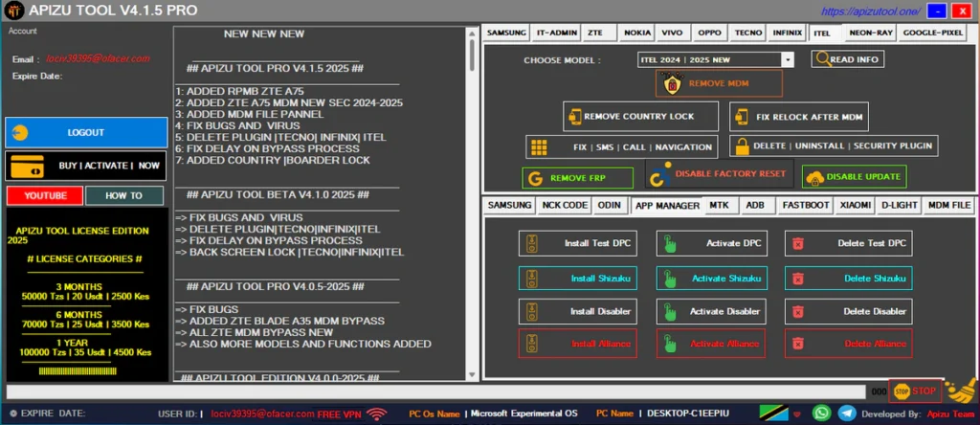Click the DISABLE UPDATE button

click(x=855, y=177)
